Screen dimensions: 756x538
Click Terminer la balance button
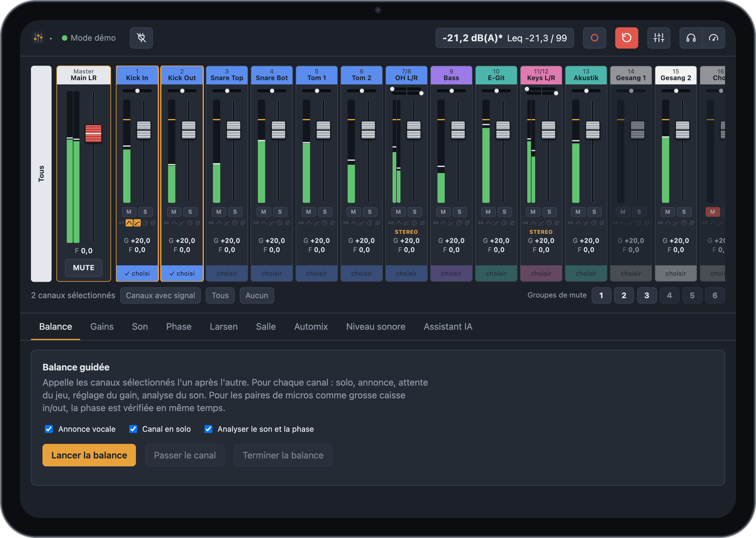point(283,455)
